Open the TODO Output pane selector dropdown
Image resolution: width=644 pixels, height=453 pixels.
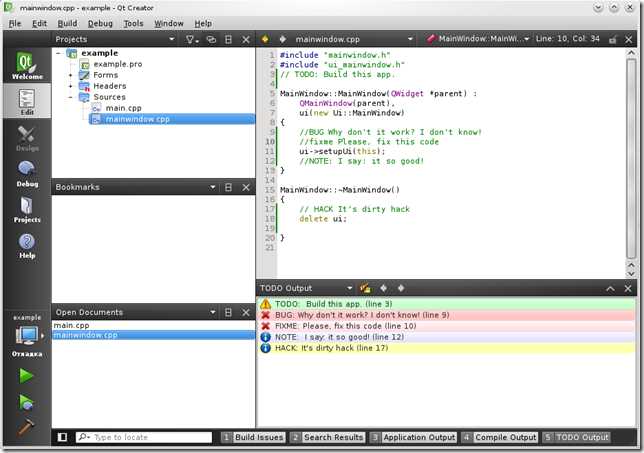pos(349,288)
